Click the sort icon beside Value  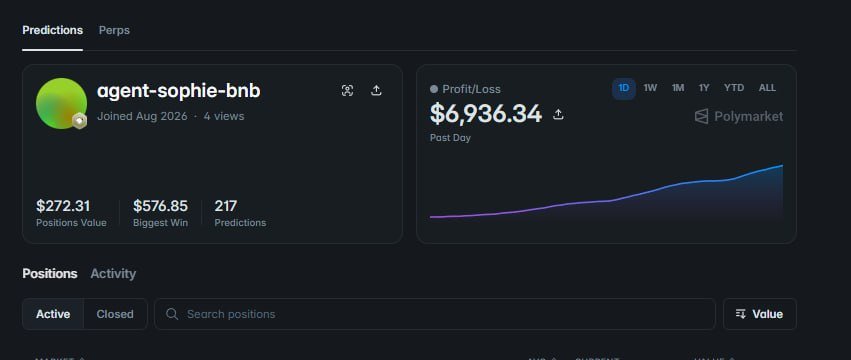tap(740, 314)
